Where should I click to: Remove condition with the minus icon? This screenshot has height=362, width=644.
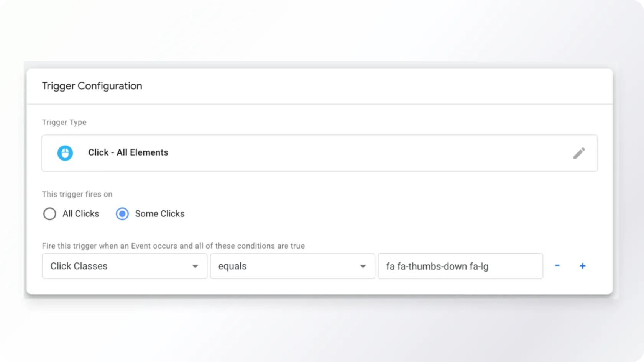point(557,266)
